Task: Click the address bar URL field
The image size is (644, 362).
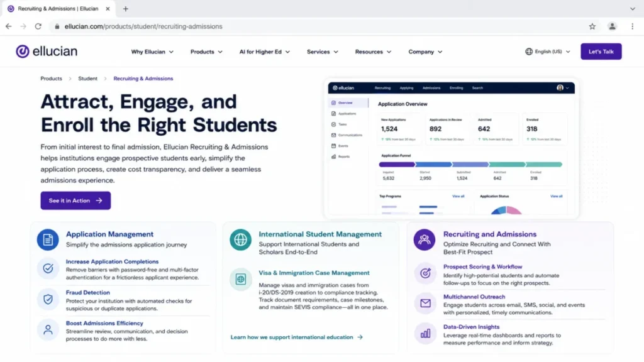Action: coord(316,26)
